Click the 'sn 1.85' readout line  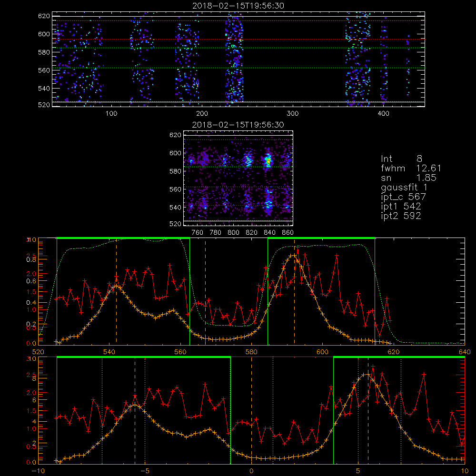pyautogui.click(x=408, y=178)
